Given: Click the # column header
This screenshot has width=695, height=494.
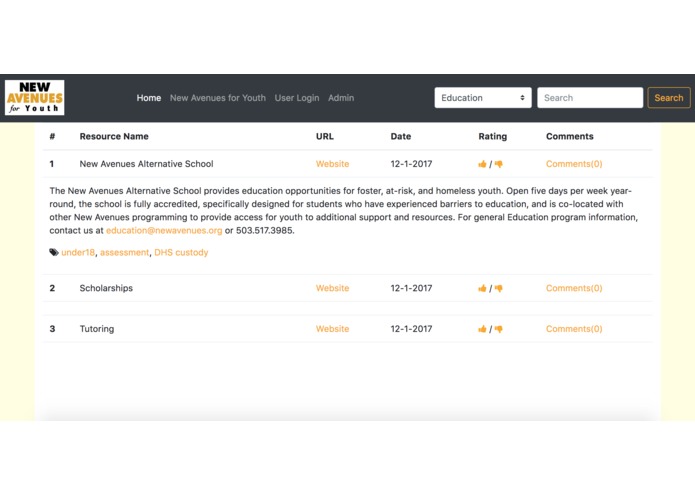Looking at the screenshot, I should (52, 136).
